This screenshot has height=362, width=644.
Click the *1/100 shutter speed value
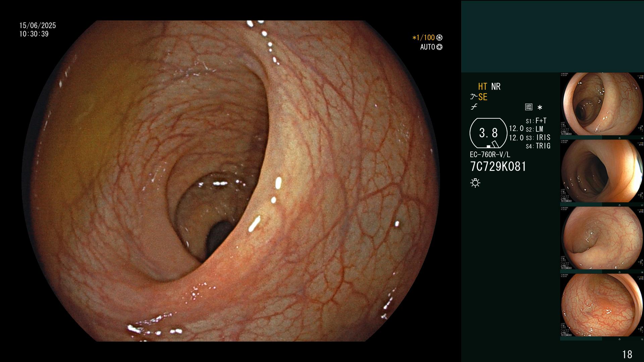coord(423,38)
